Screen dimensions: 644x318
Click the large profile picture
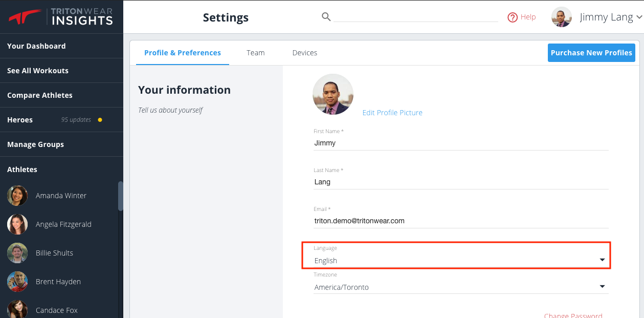333,94
